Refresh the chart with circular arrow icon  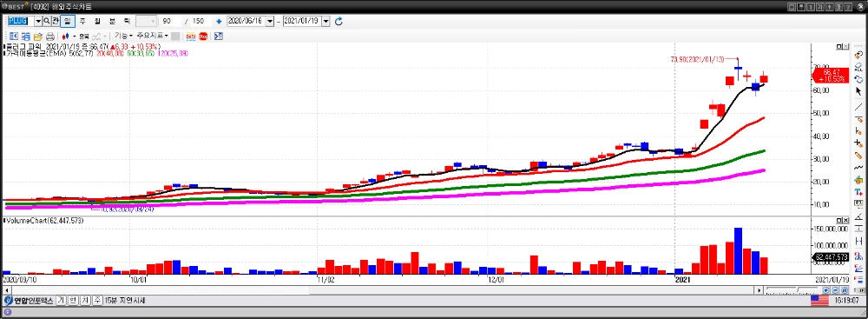tap(339, 21)
